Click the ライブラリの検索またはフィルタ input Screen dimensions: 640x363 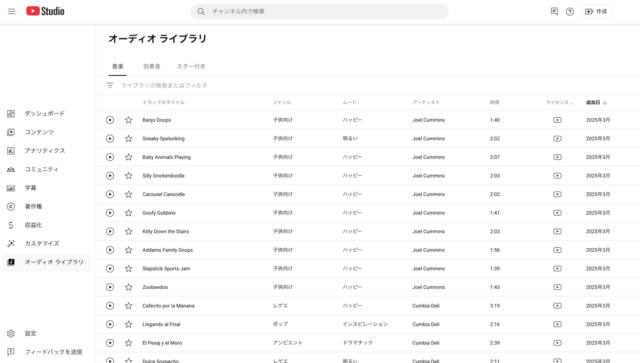164,85
